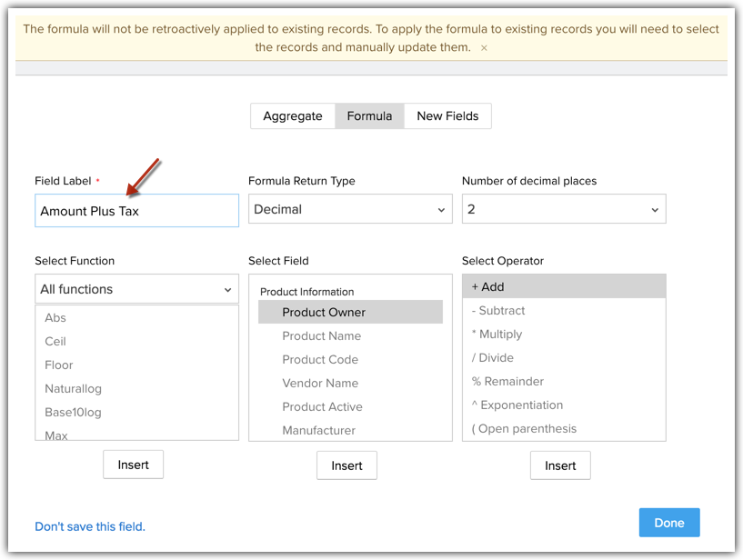Pick the Vendor Name field
The width and height of the screenshot is (743, 560).
(x=320, y=384)
